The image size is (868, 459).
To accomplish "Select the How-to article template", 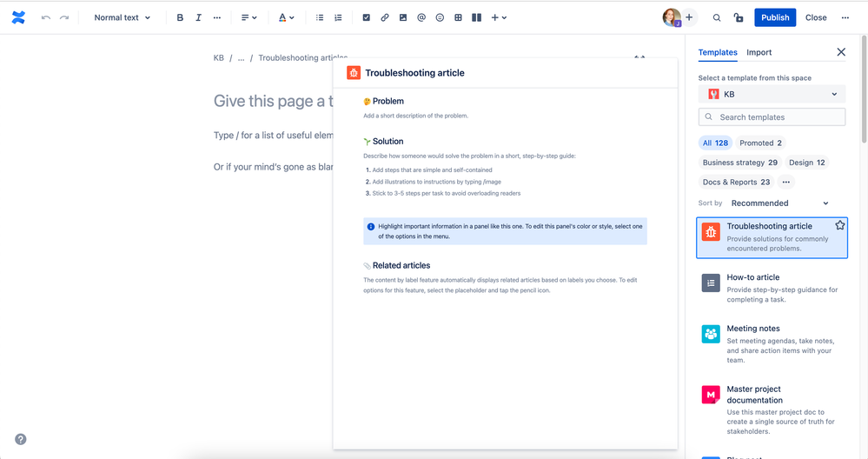I will point(772,288).
